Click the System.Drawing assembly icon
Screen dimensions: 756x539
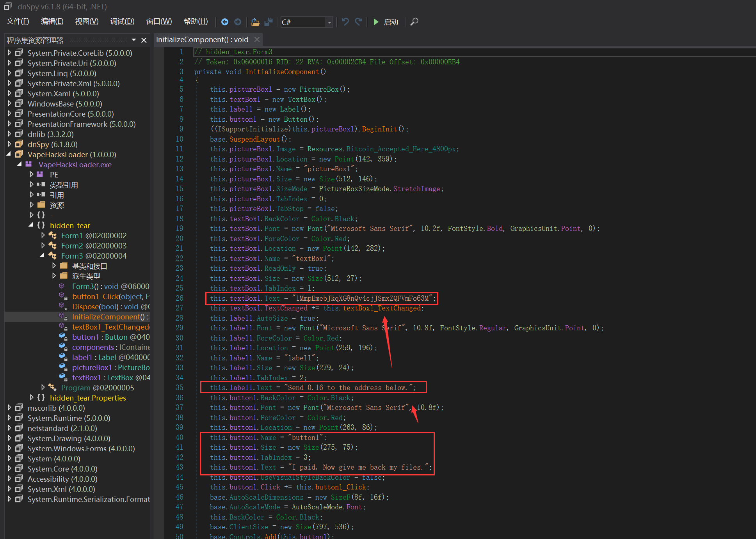(x=19, y=438)
